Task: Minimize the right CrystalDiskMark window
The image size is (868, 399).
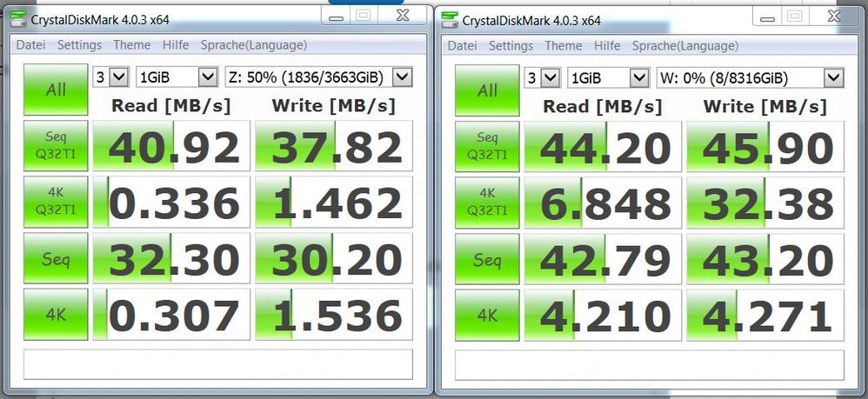Action: [x=767, y=16]
